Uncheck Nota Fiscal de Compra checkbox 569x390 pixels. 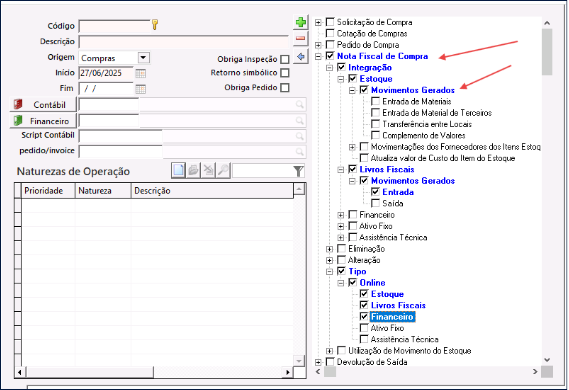tap(330, 56)
